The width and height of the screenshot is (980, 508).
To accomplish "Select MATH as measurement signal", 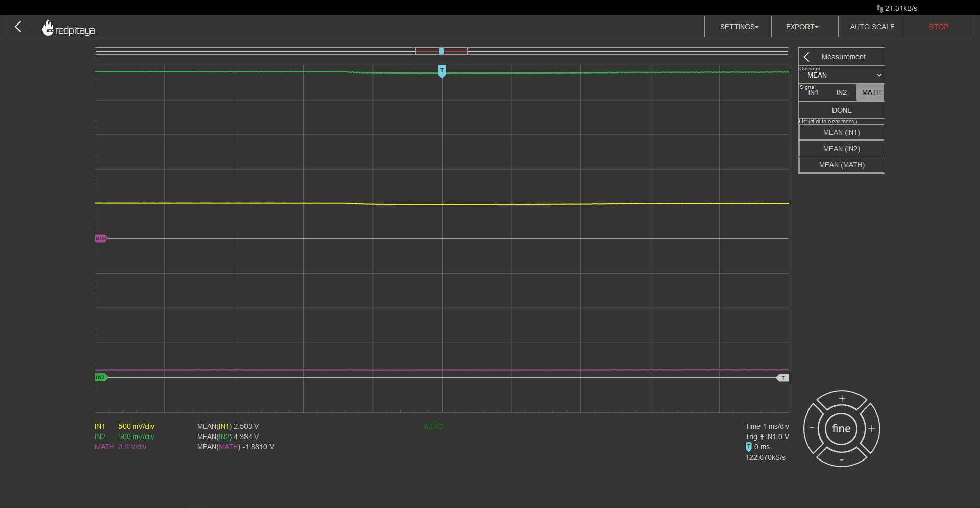I will pyautogui.click(x=871, y=92).
